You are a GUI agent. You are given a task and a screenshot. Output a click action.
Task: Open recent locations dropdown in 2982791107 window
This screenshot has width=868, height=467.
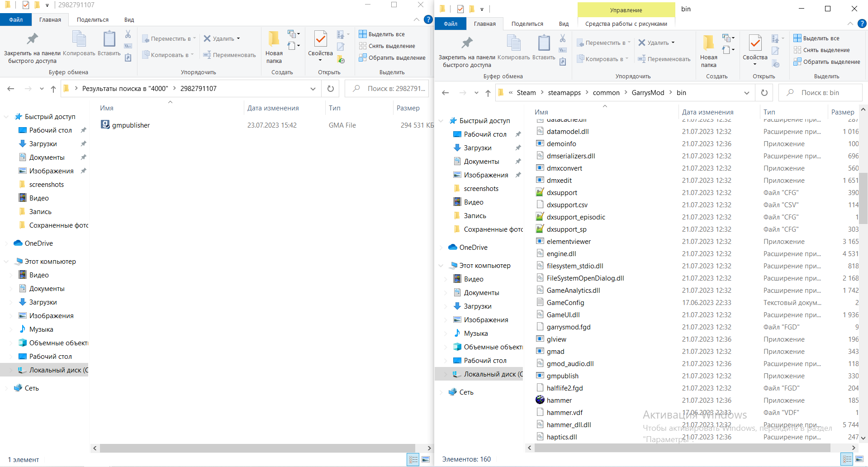(42, 89)
